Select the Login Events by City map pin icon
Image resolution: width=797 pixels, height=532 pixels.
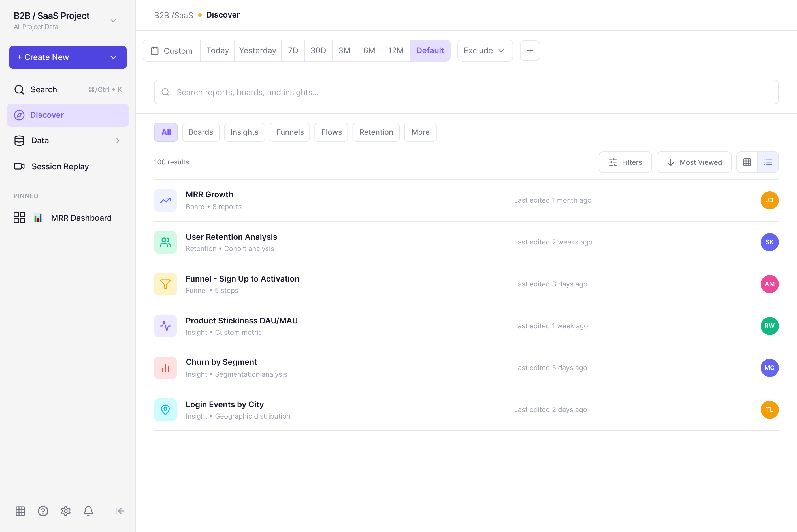tap(165, 409)
